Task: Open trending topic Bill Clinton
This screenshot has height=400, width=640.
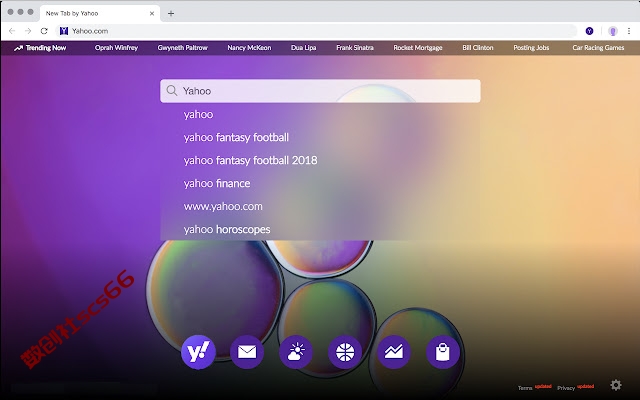Action: [x=478, y=48]
